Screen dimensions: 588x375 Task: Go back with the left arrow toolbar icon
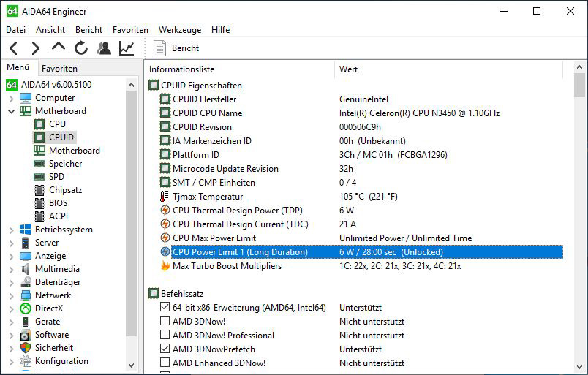[x=13, y=48]
